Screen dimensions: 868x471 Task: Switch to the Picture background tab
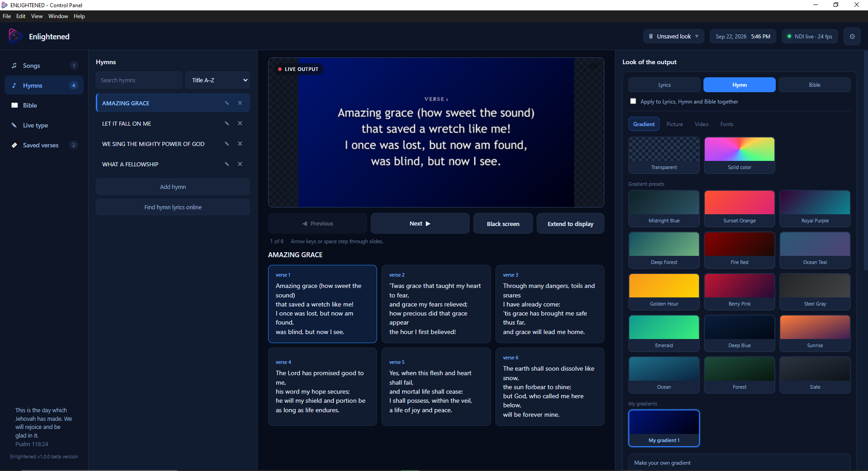pyautogui.click(x=675, y=124)
